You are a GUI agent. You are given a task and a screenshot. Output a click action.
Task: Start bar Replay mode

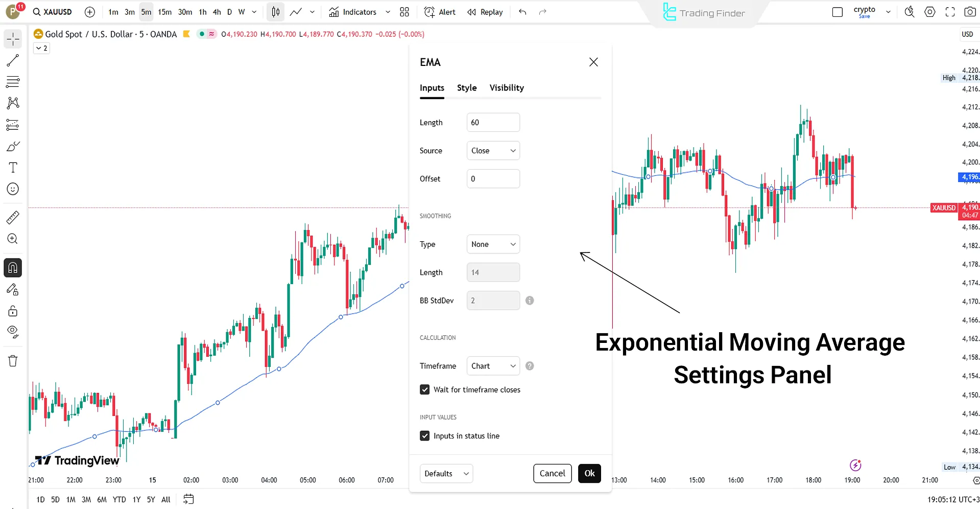pos(484,12)
